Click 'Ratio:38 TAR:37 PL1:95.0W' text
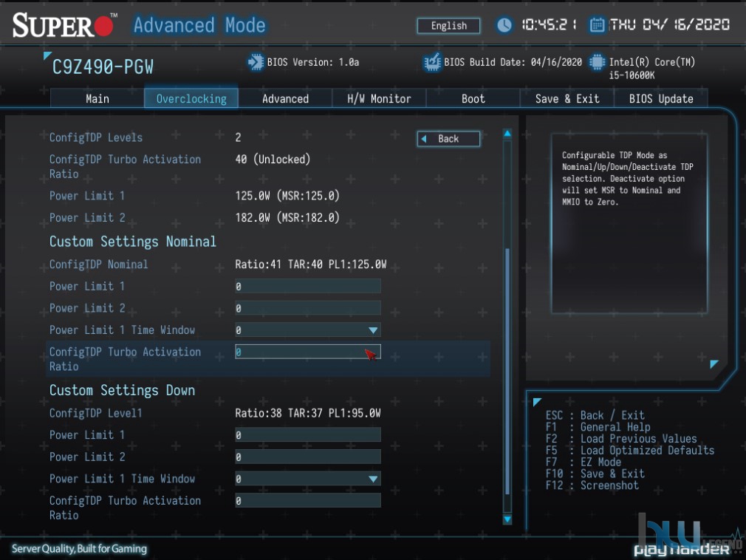This screenshot has height=560, width=746. coord(308,413)
